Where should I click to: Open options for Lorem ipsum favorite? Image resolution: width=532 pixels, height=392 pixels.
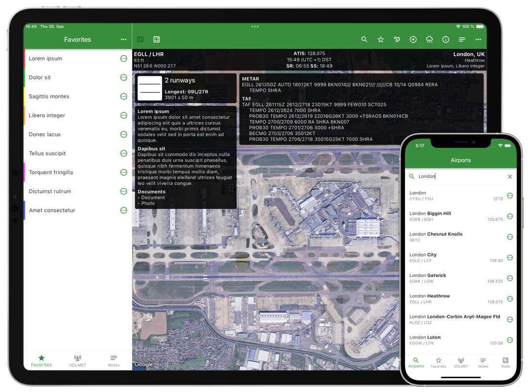(x=124, y=58)
